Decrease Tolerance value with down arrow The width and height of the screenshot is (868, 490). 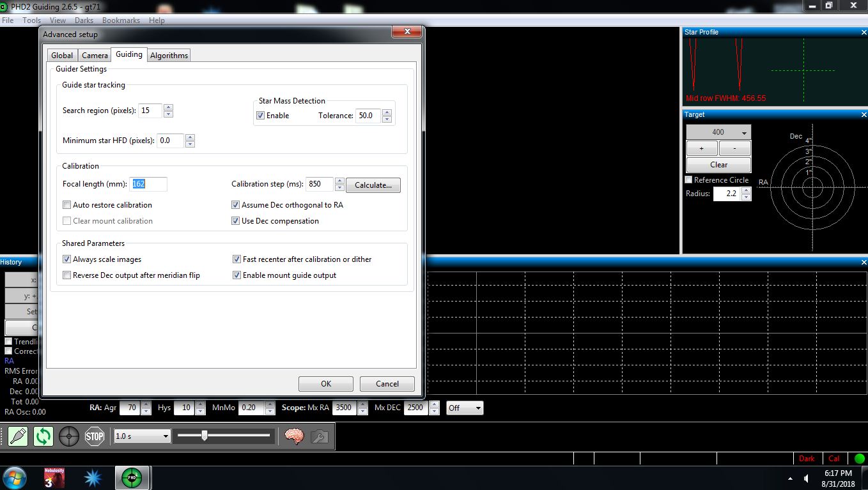[386, 119]
